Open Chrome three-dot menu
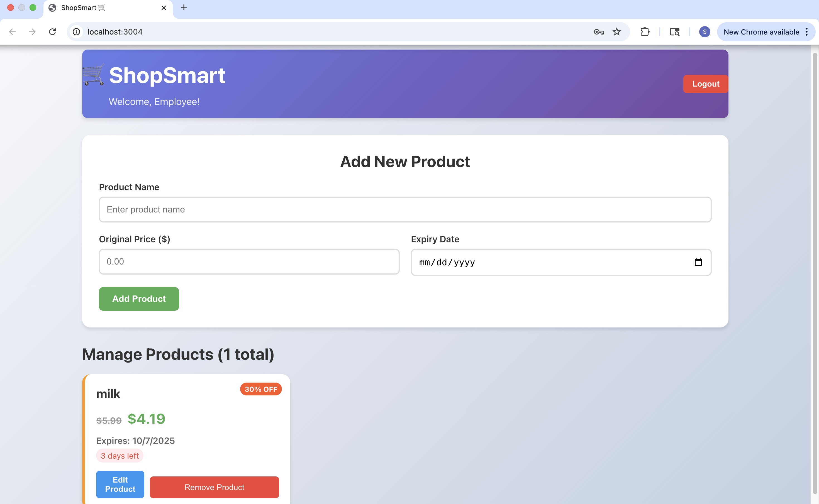Screen dimensions: 819x504 [807, 32]
